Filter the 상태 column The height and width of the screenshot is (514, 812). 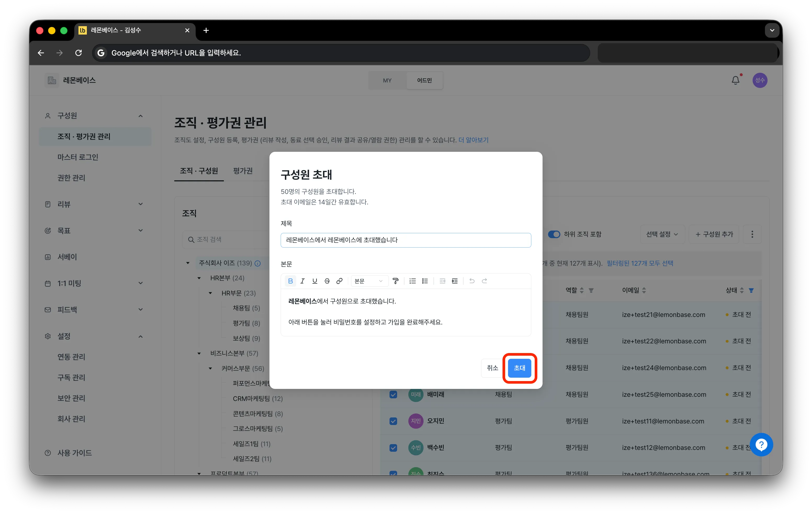(x=751, y=290)
